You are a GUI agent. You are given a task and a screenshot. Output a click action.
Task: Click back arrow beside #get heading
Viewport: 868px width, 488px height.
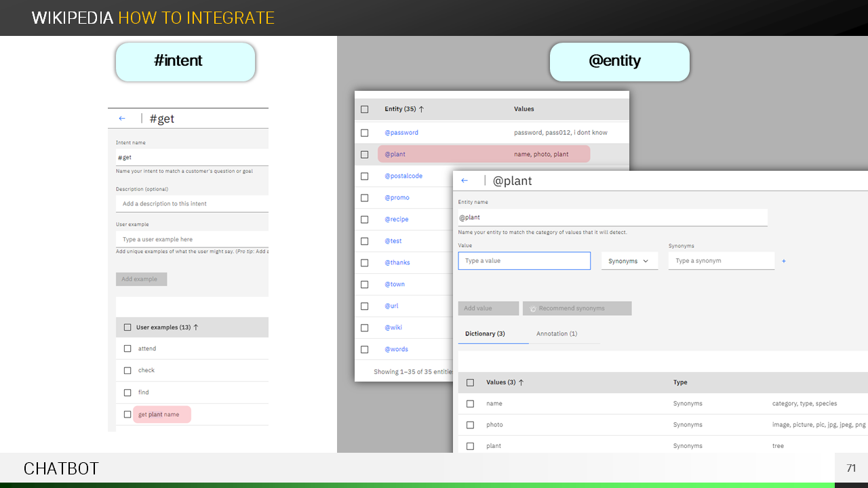[122, 119]
